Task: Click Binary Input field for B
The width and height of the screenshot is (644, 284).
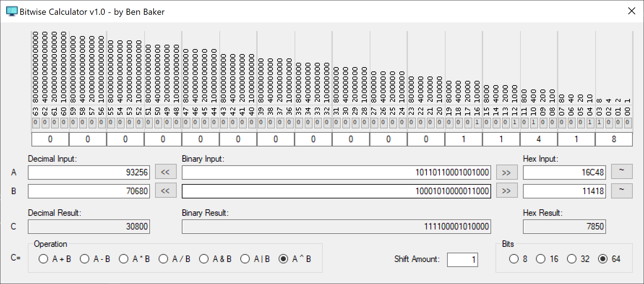Action: 336,191
